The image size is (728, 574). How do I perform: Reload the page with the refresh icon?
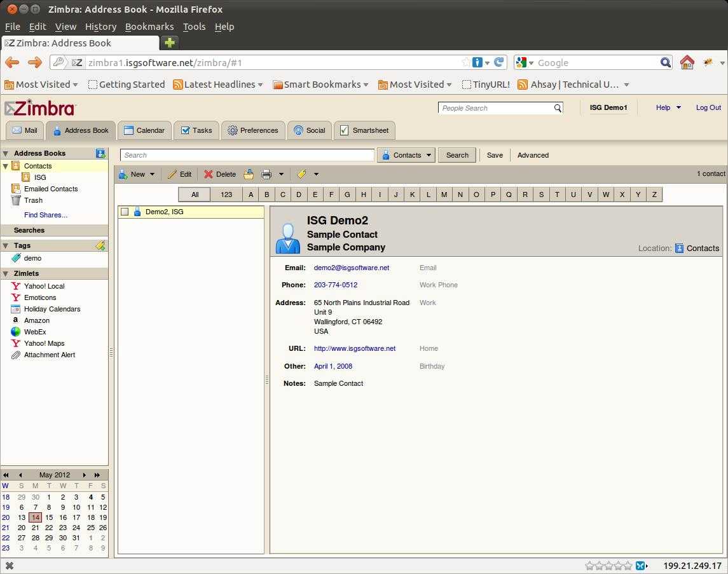pyautogui.click(x=499, y=62)
